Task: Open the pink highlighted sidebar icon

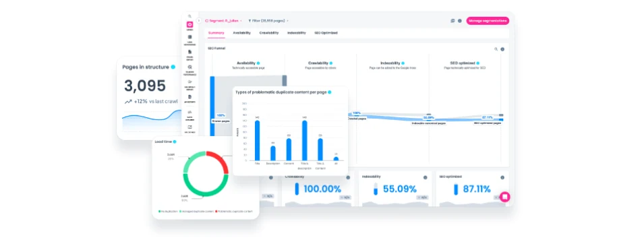Action: click(189, 24)
